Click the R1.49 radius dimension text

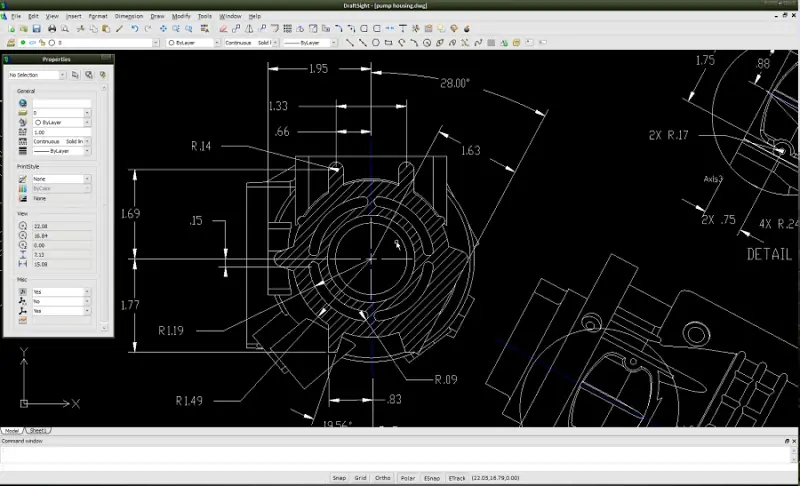(189, 401)
